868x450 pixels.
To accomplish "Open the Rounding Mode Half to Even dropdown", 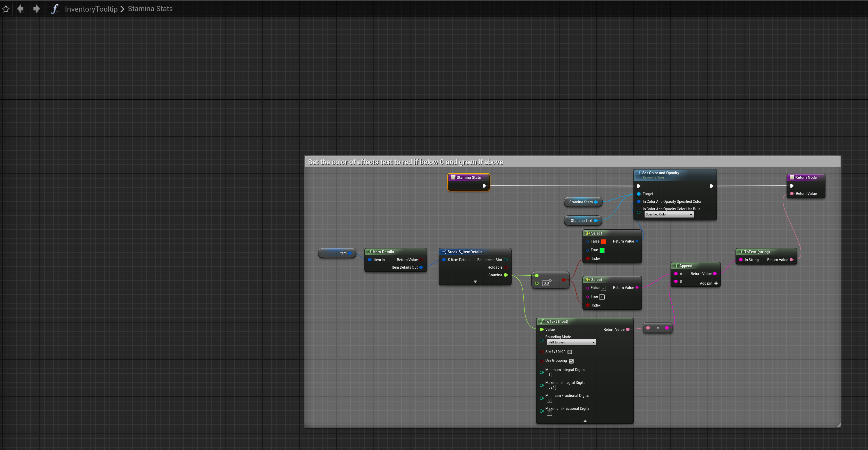I will [x=571, y=342].
